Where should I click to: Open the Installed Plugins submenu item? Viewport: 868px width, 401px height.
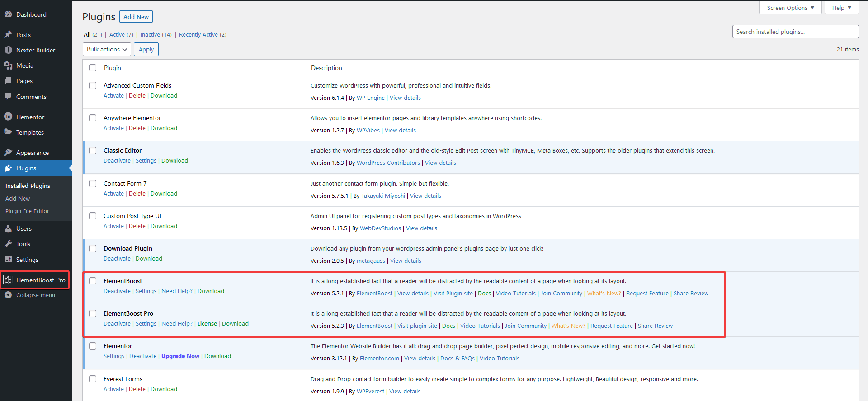click(28, 186)
